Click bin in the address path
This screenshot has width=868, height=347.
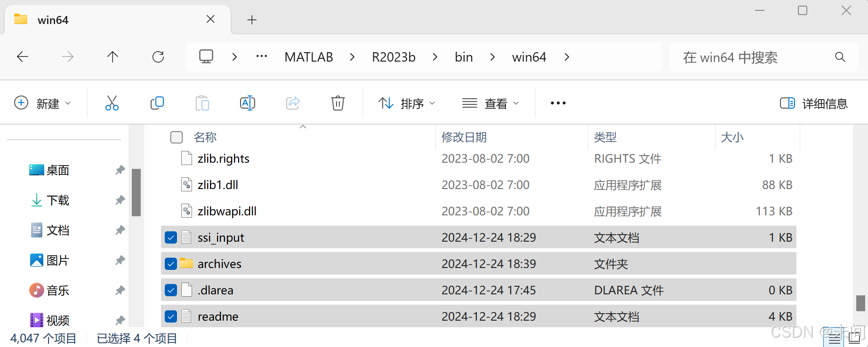pyautogui.click(x=464, y=57)
